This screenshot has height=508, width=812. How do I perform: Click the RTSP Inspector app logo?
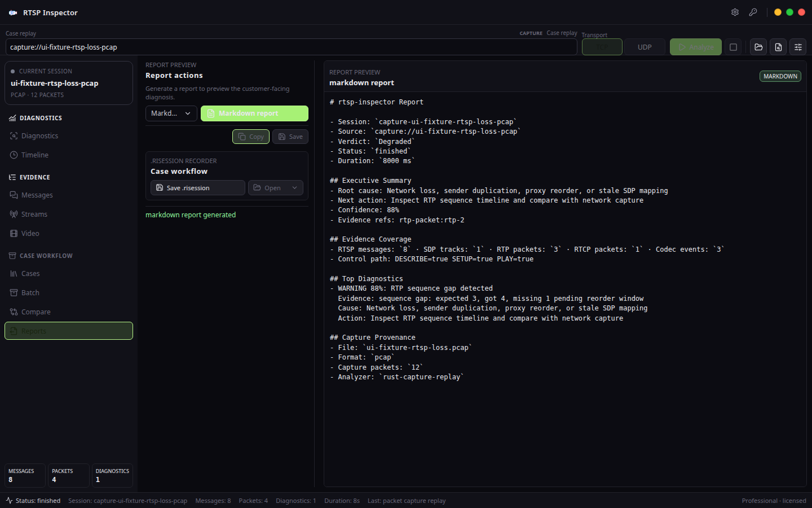coord(13,12)
